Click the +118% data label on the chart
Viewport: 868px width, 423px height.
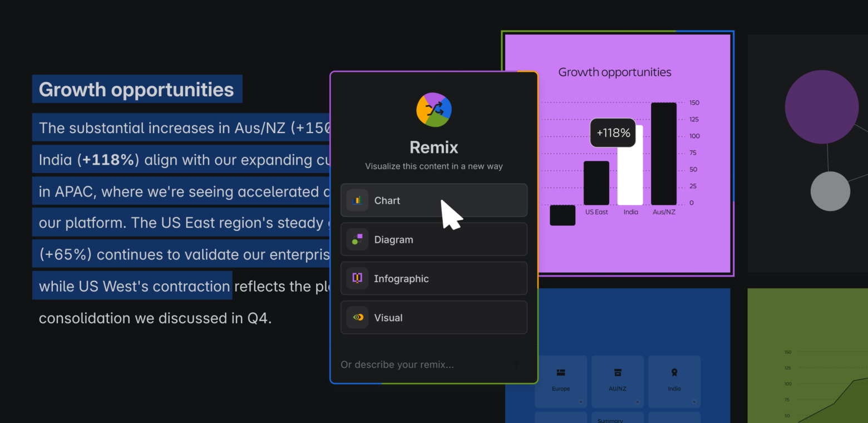click(613, 133)
